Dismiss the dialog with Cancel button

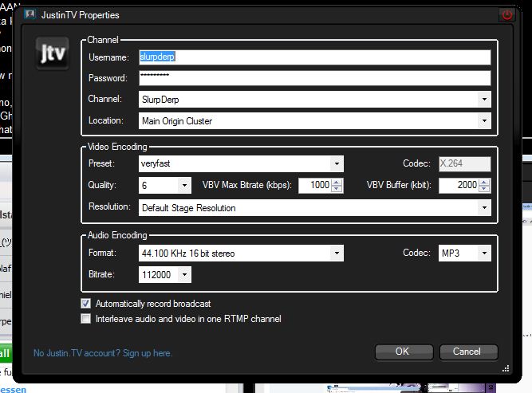point(468,352)
